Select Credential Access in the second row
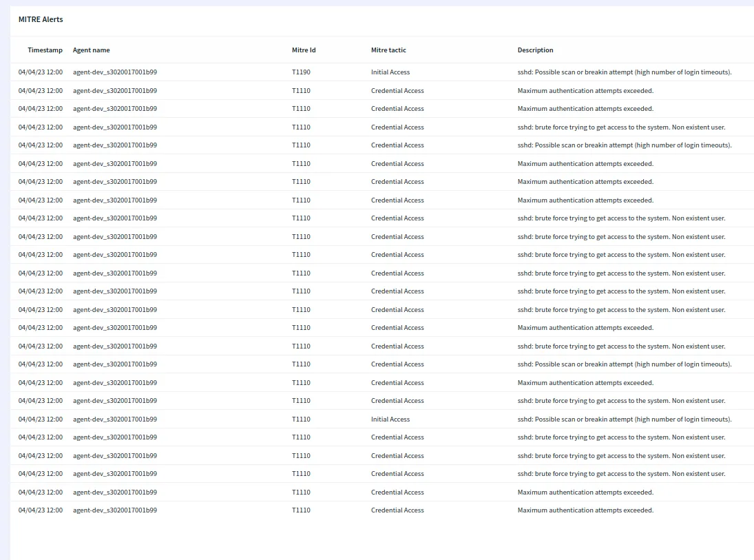 pos(397,91)
